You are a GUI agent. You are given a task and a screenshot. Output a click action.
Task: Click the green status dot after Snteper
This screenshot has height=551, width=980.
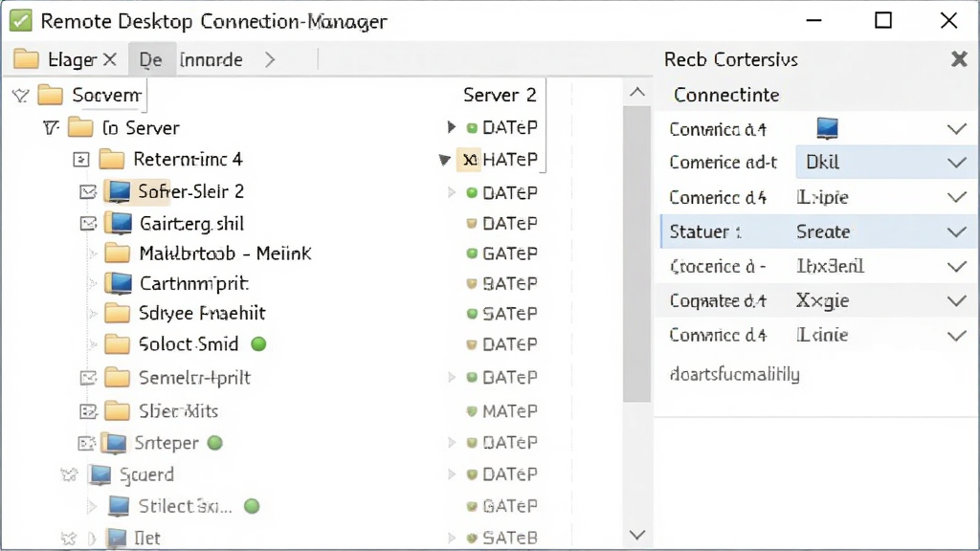pyautogui.click(x=215, y=443)
